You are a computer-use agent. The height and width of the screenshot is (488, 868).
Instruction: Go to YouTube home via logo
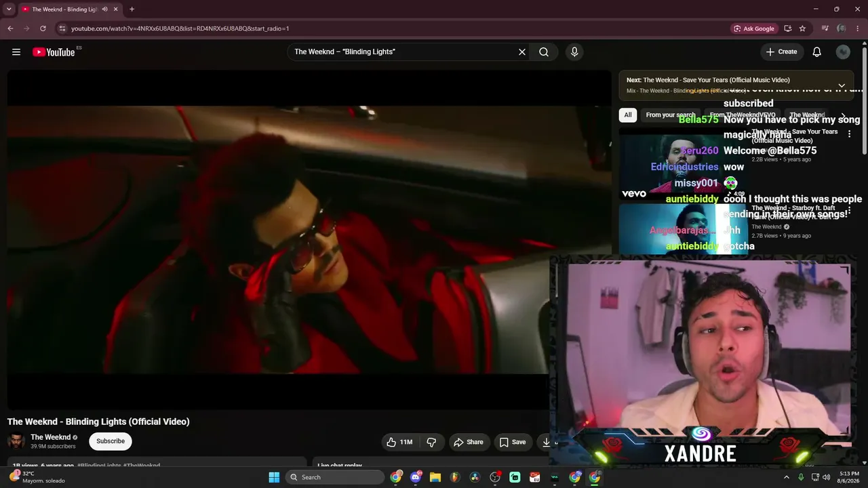click(x=54, y=52)
